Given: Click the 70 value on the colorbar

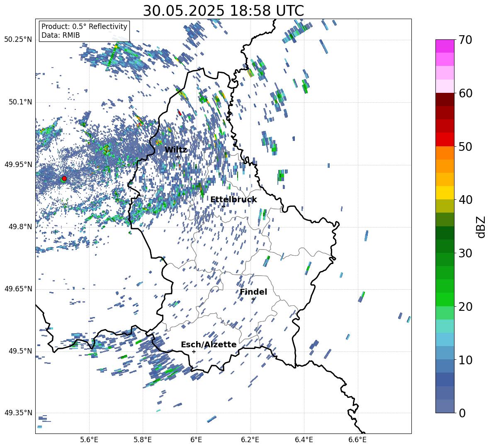Looking at the screenshot, I should (x=465, y=40).
